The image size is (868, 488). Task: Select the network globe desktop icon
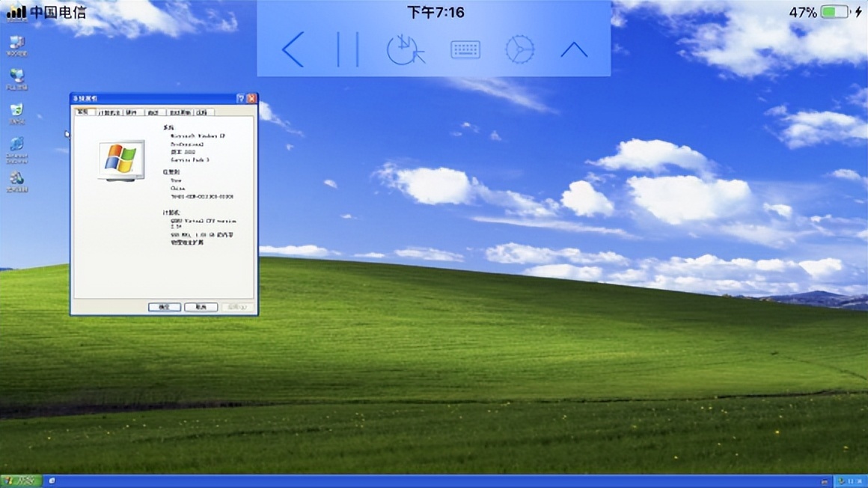click(16, 79)
